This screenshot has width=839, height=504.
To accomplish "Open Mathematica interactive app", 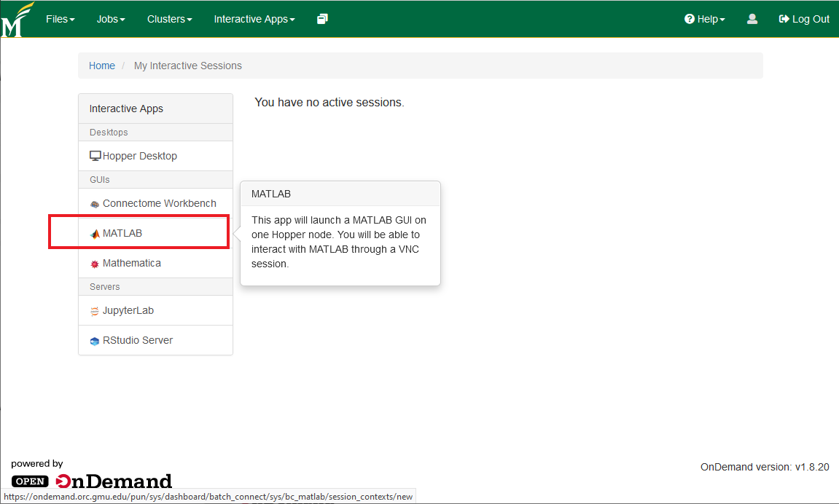I will tap(156, 263).
